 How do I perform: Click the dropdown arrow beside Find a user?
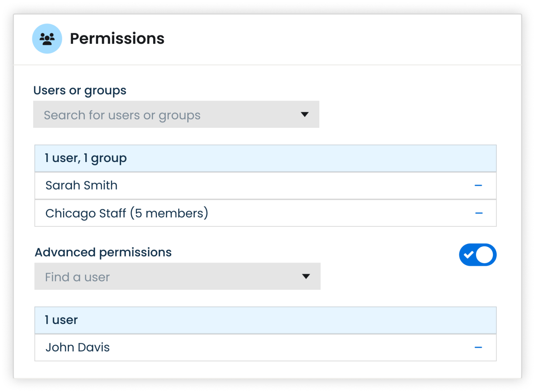click(305, 276)
